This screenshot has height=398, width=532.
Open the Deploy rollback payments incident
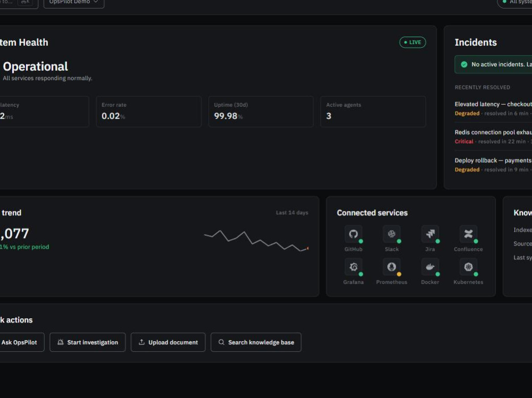click(493, 165)
